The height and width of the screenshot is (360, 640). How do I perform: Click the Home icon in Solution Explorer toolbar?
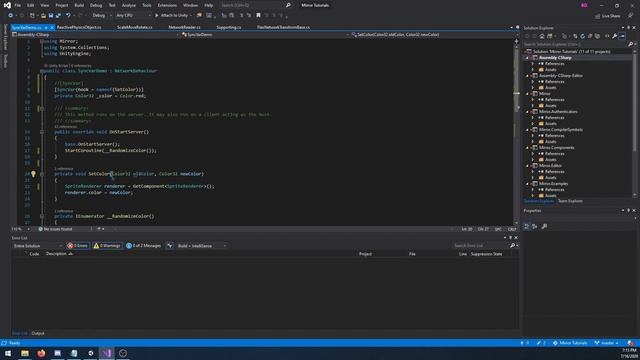[542, 36]
